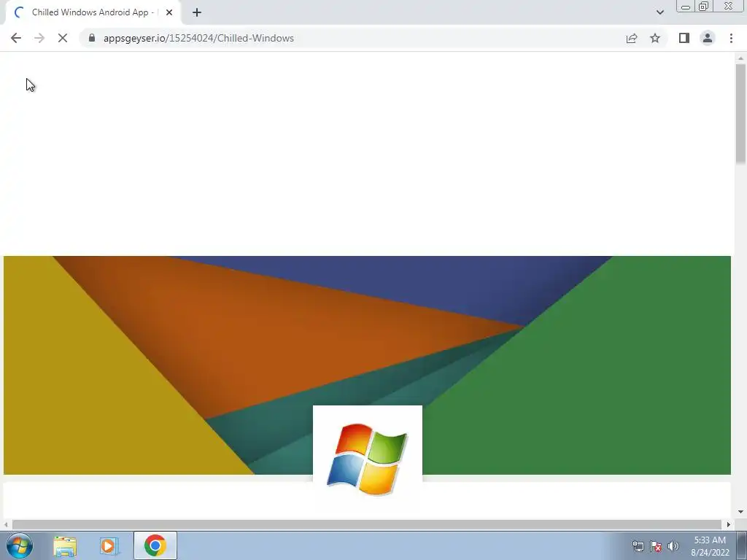
Task: Share this page via share icon
Action: 632,38
